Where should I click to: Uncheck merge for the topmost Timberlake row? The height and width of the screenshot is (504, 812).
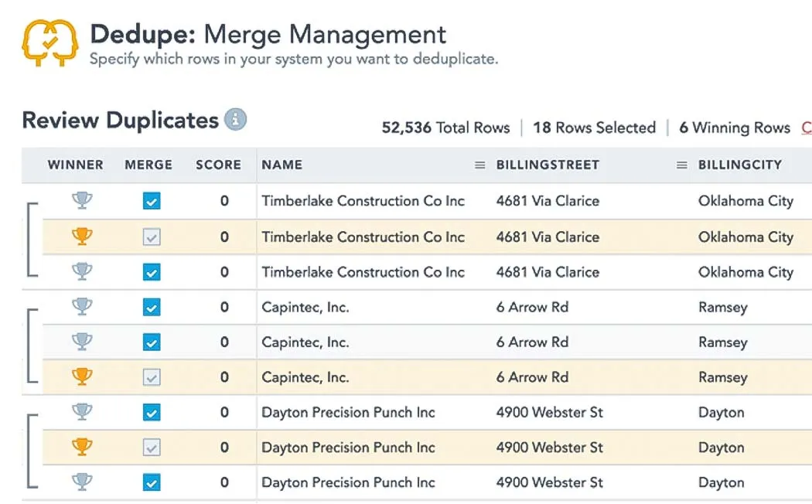tap(152, 201)
